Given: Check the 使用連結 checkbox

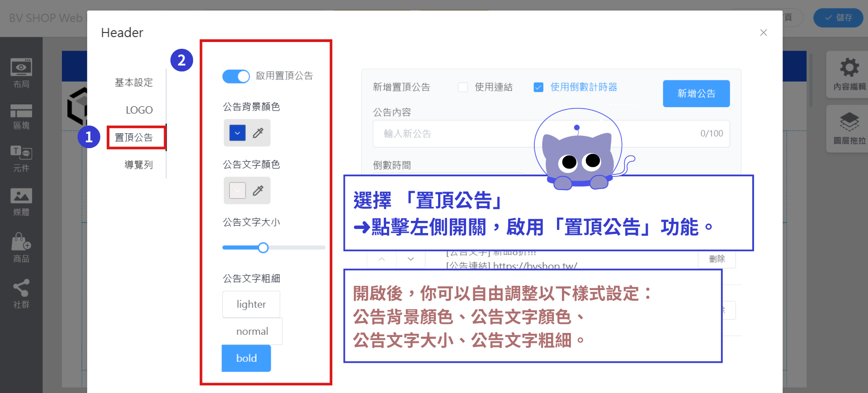Looking at the screenshot, I should click(463, 87).
